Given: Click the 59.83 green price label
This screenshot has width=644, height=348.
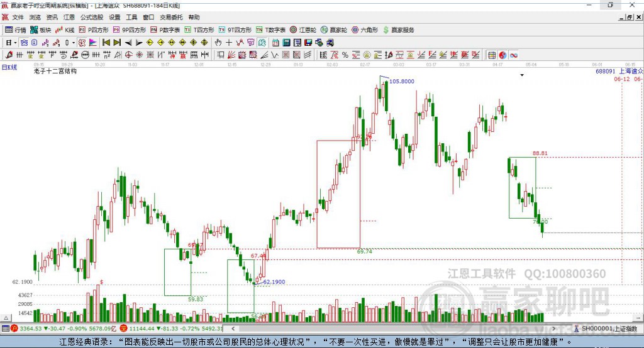Looking at the screenshot, I should click(196, 299).
